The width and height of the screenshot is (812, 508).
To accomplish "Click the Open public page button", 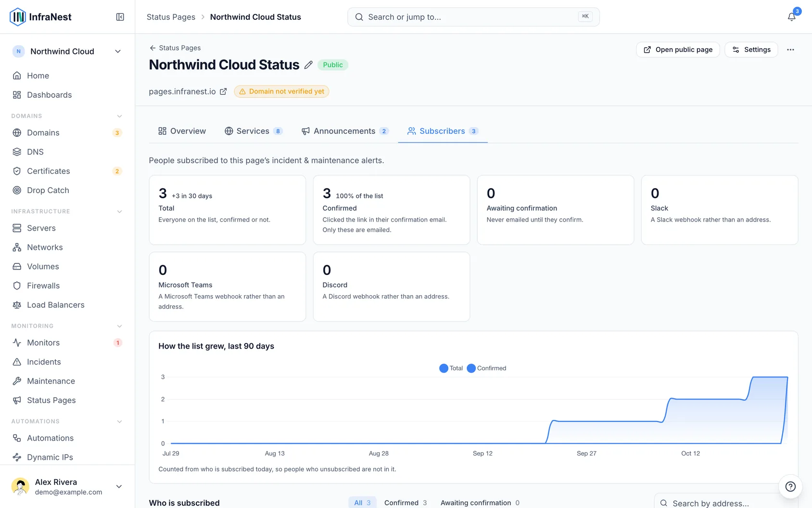I will click(x=678, y=50).
